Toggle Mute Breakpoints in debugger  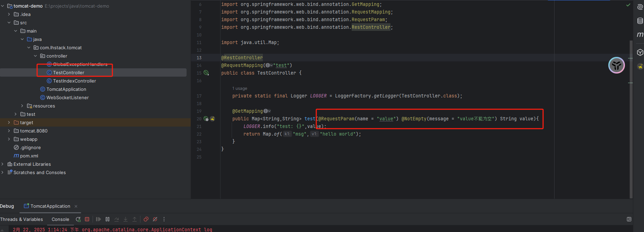[x=155, y=219]
